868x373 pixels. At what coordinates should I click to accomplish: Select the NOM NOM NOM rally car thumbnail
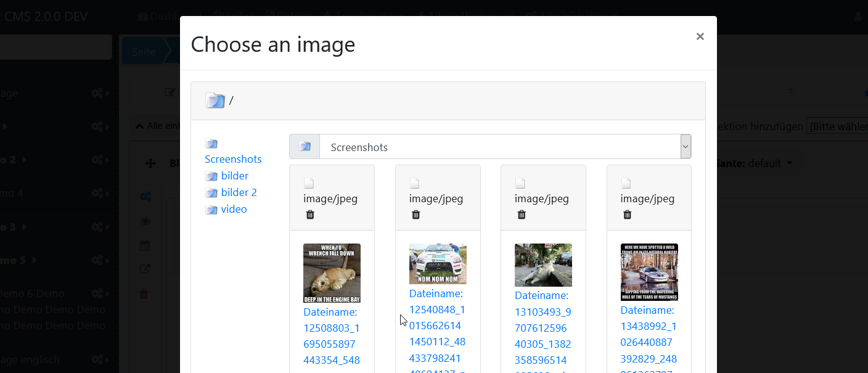point(438,264)
